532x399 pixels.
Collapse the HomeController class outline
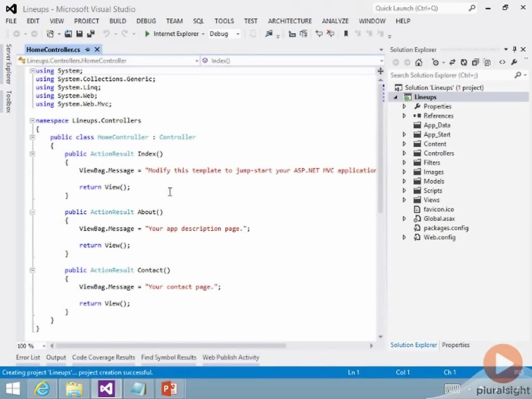click(32, 137)
